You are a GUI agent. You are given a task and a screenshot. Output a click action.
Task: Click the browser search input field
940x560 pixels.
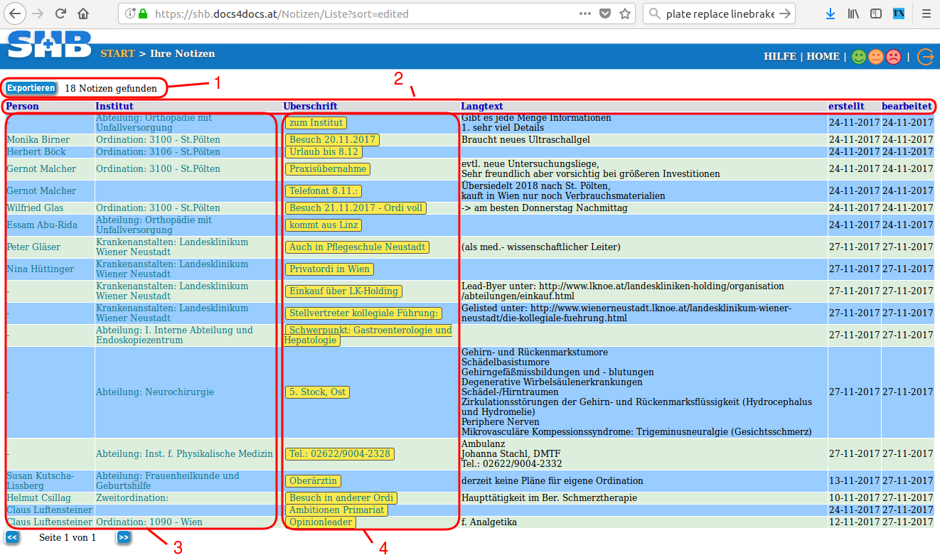pos(718,14)
